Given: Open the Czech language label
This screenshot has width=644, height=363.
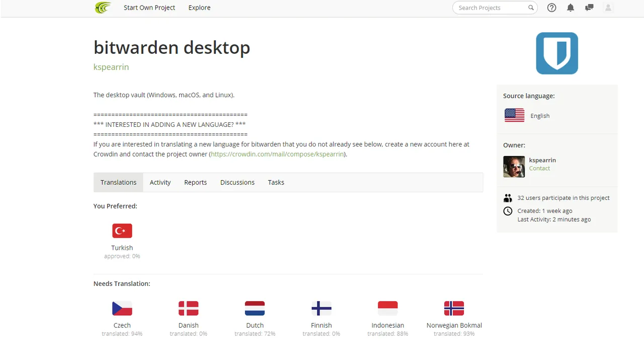Looking at the screenshot, I should coord(122,325).
